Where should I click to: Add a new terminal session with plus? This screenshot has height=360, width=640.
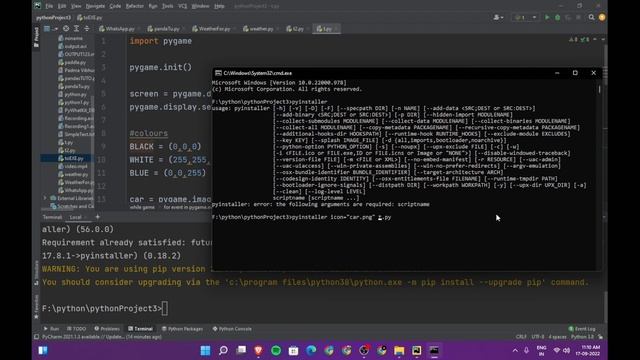pyautogui.click(x=98, y=217)
